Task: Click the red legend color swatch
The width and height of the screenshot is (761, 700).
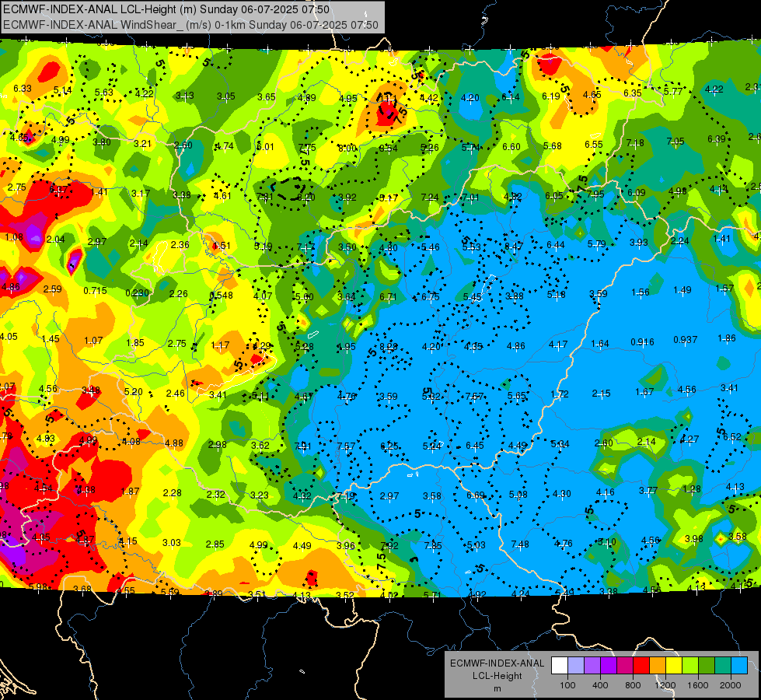Action: (x=641, y=666)
